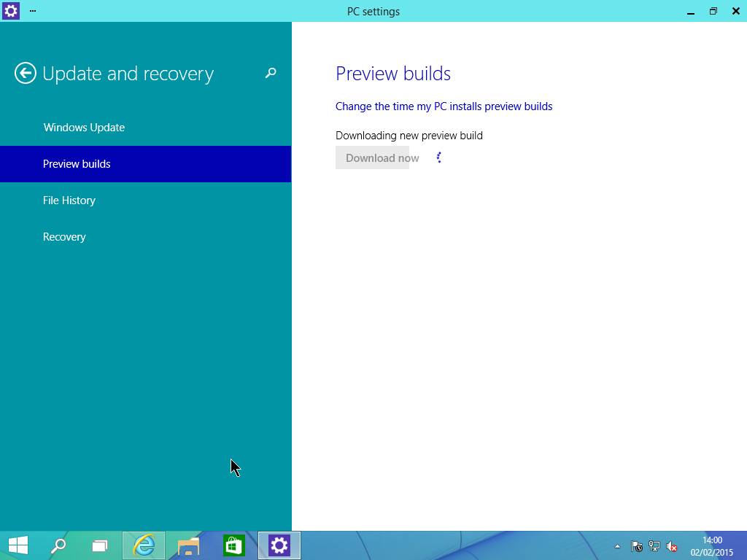
Task: Show hidden tray icons arrow
Action: point(617,546)
